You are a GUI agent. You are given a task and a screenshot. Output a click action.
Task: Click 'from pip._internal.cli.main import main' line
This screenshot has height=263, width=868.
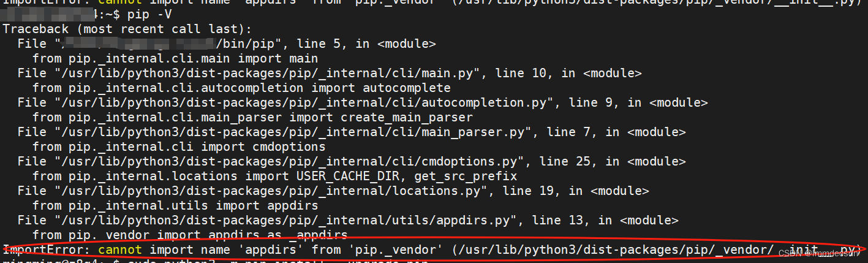click(175, 58)
